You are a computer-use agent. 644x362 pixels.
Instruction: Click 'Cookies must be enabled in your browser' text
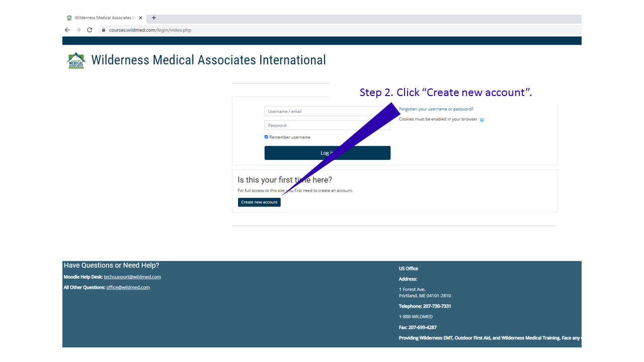click(438, 120)
